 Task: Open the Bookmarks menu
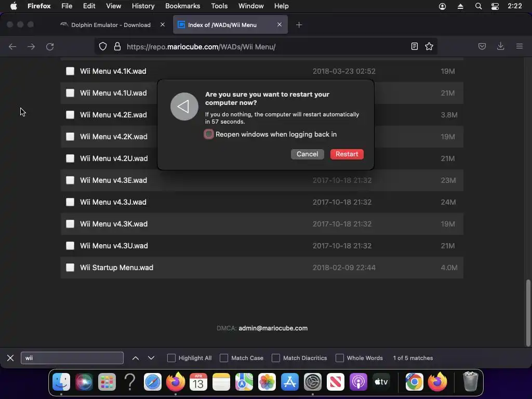(x=182, y=6)
